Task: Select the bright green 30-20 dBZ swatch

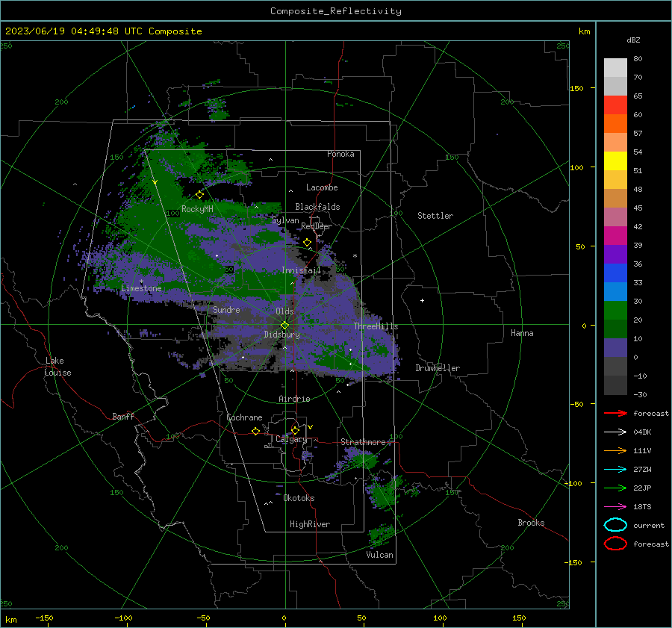Action: tap(615, 311)
